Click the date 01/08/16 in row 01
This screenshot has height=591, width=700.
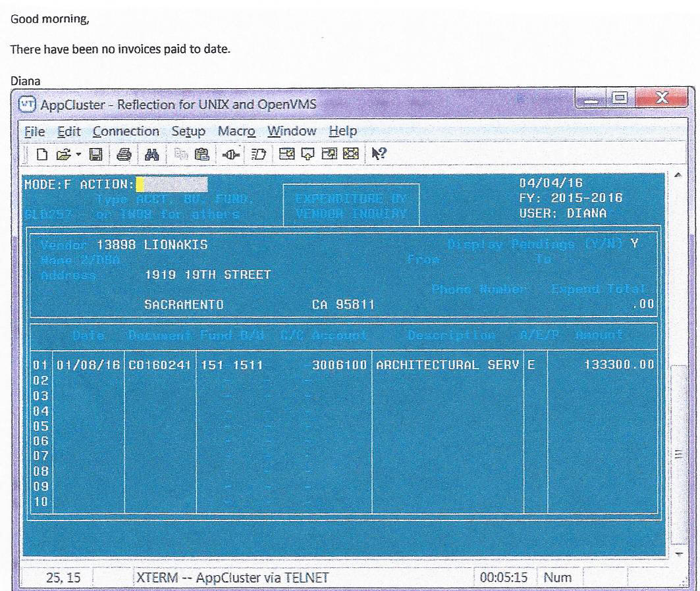[x=88, y=365]
